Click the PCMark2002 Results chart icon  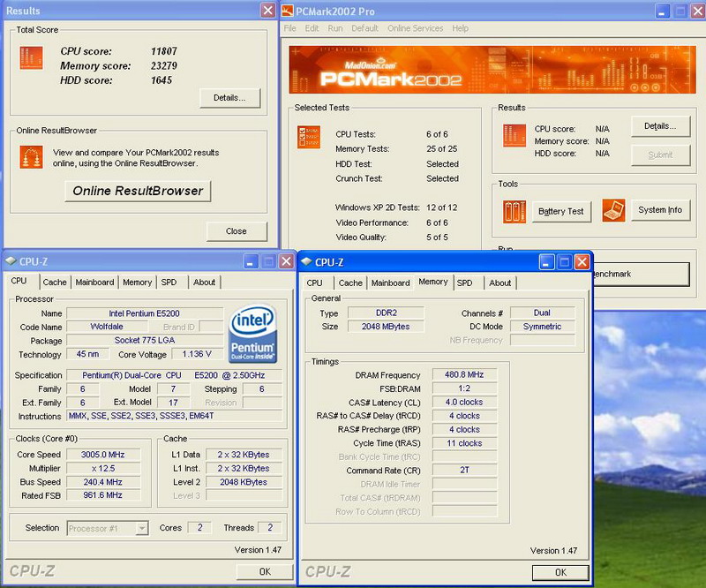coord(514,136)
